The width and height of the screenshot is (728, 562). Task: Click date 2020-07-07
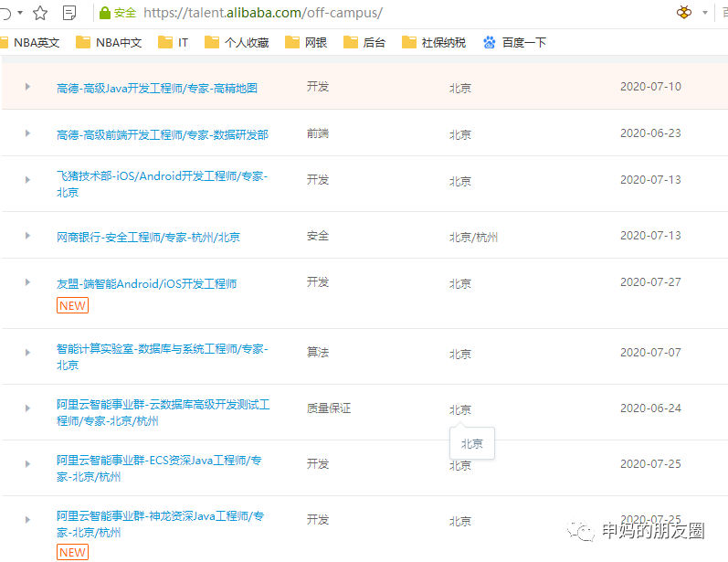tap(650, 353)
